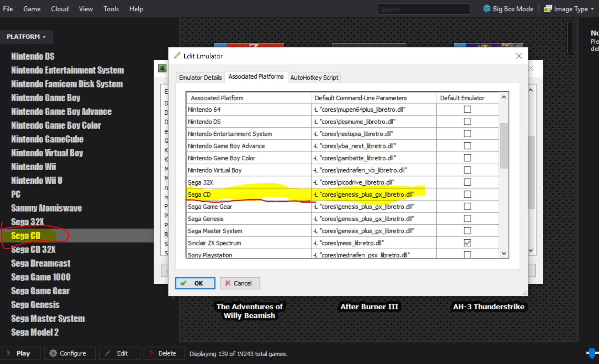Image resolution: width=599 pixels, height=364 pixels.
Task: Click the Sega 32X picodrive parameters cell
Action: click(x=374, y=182)
